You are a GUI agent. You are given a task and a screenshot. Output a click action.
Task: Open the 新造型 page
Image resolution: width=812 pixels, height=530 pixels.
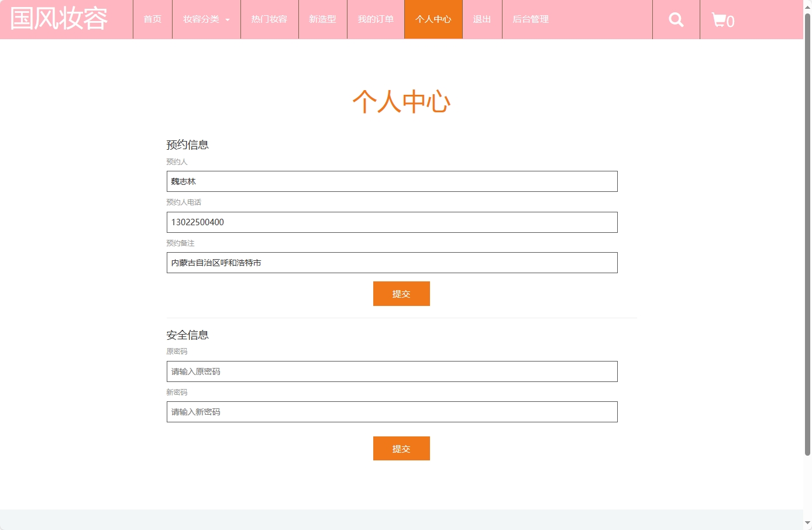[x=322, y=19]
